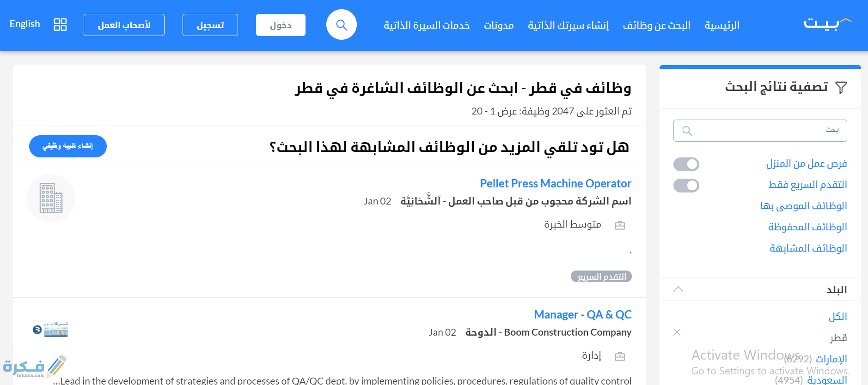Viewport: 868px width, 385px height.
Task: Click the placeholder building company logo
Action: click(x=51, y=198)
